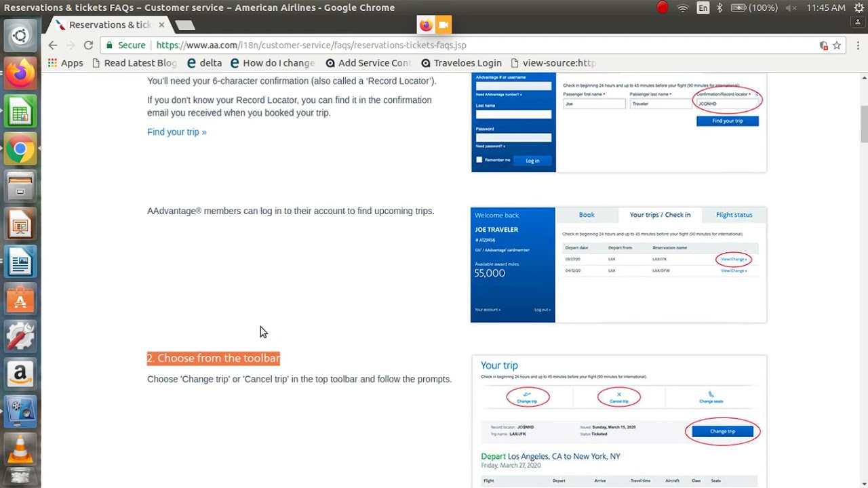
Task: Open a new browser tab
Action: tap(185, 25)
